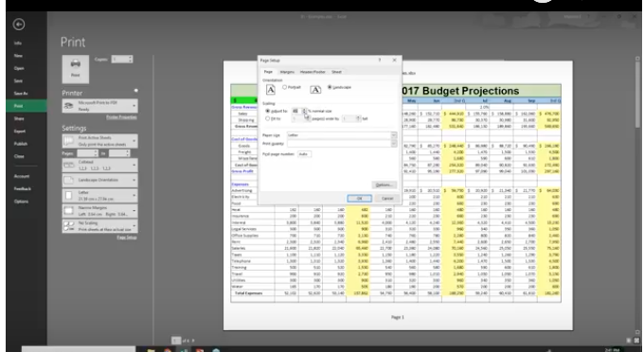
Task: Select the Portrait radio button
Action: [x=284, y=87]
